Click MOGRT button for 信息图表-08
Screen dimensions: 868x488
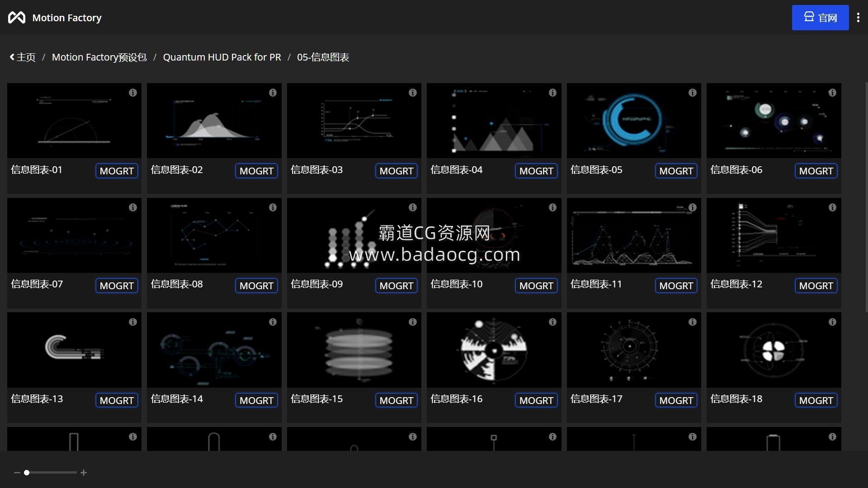point(256,286)
